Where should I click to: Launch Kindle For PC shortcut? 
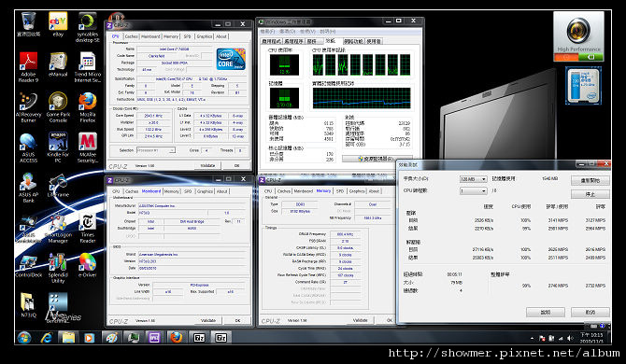58,147
